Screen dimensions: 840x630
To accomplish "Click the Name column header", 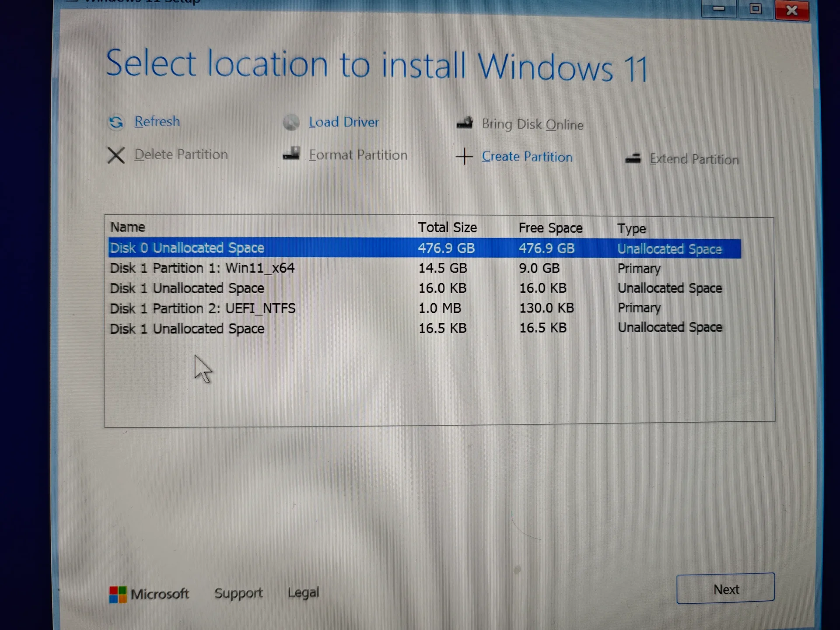I will pos(128,227).
